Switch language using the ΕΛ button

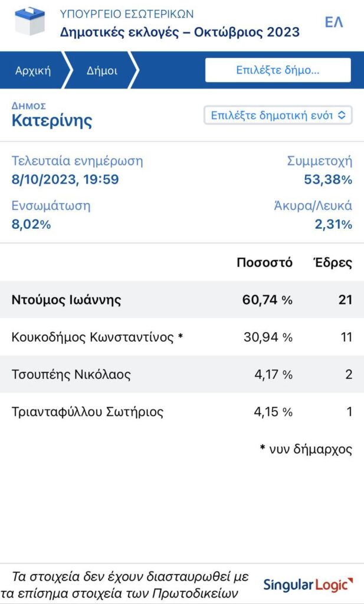[333, 22]
